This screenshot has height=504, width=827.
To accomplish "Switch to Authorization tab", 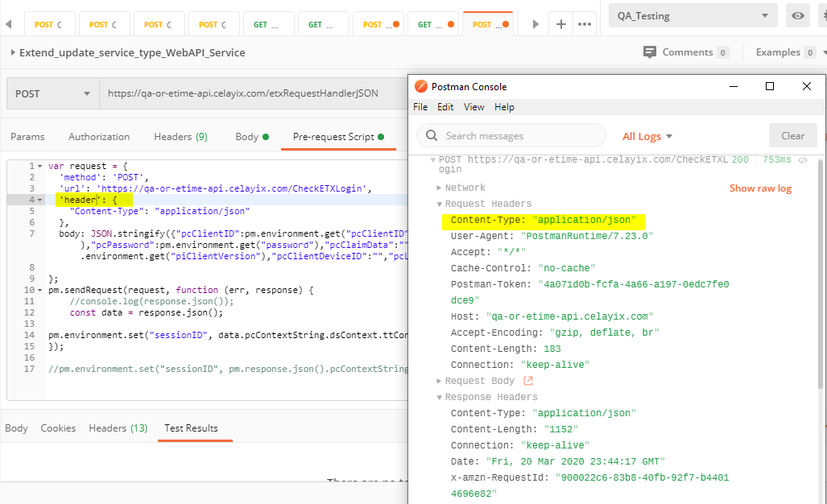I will (99, 137).
